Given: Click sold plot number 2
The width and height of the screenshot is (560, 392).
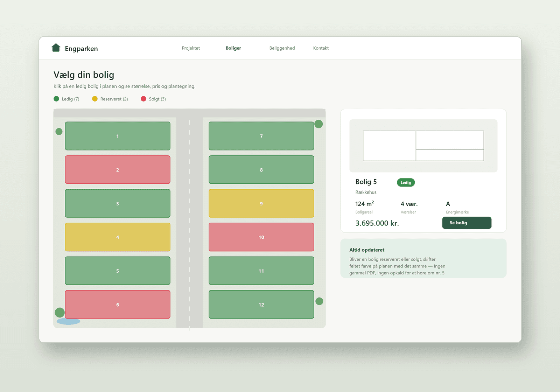Looking at the screenshot, I should point(118,169).
